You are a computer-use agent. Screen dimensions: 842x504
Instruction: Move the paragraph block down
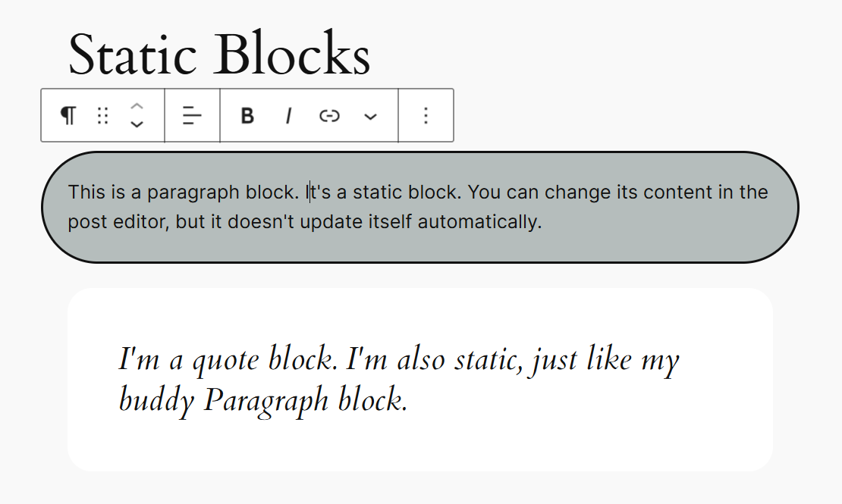click(137, 124)
